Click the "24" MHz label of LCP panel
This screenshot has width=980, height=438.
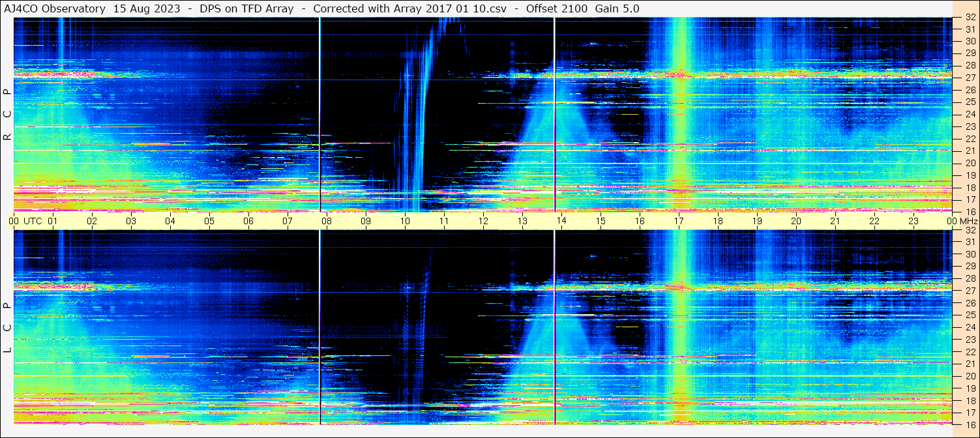coord(970,327)
